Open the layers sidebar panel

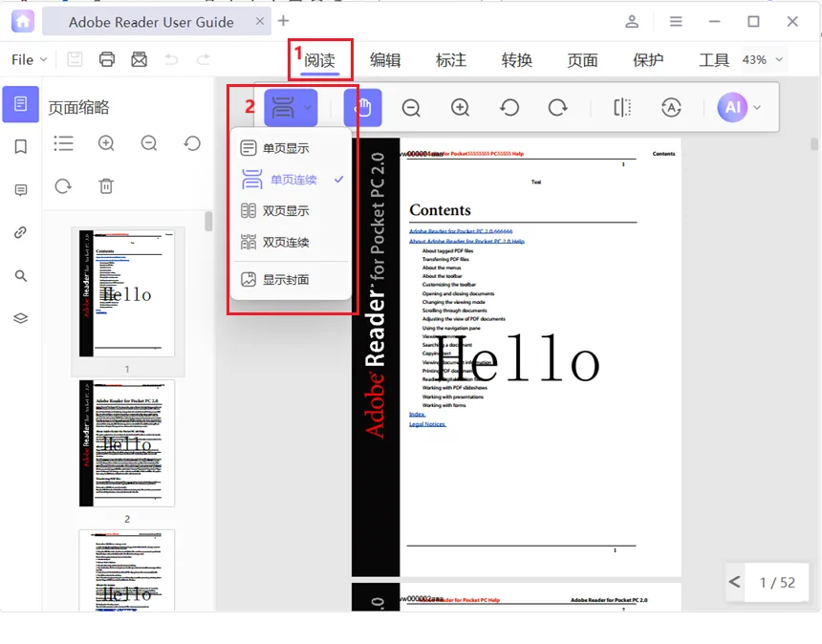tap(20, 318)
